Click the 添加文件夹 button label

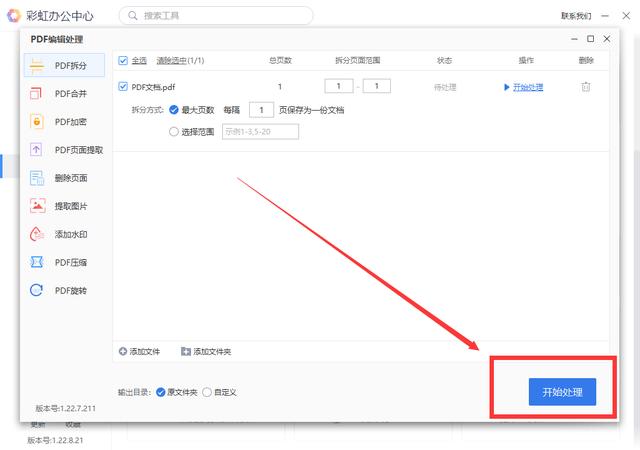click(x=212, y=352)
